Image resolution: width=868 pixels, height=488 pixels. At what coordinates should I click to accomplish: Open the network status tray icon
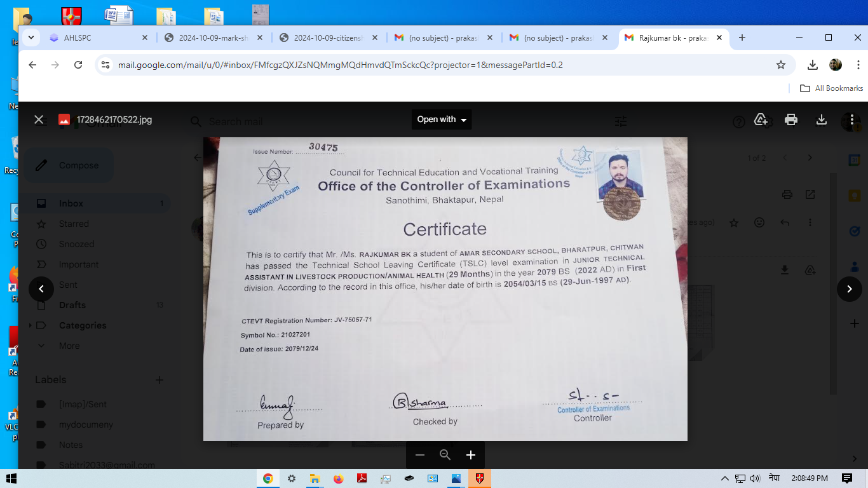[740, 478]
